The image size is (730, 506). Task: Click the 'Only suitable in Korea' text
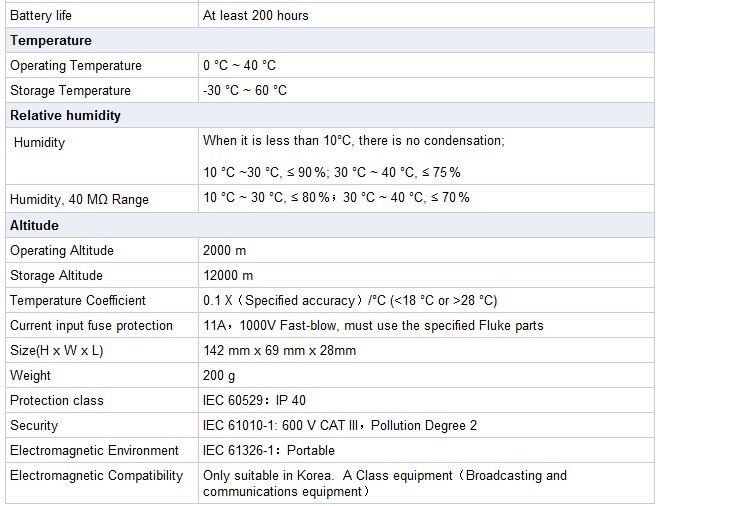(268, 476)
